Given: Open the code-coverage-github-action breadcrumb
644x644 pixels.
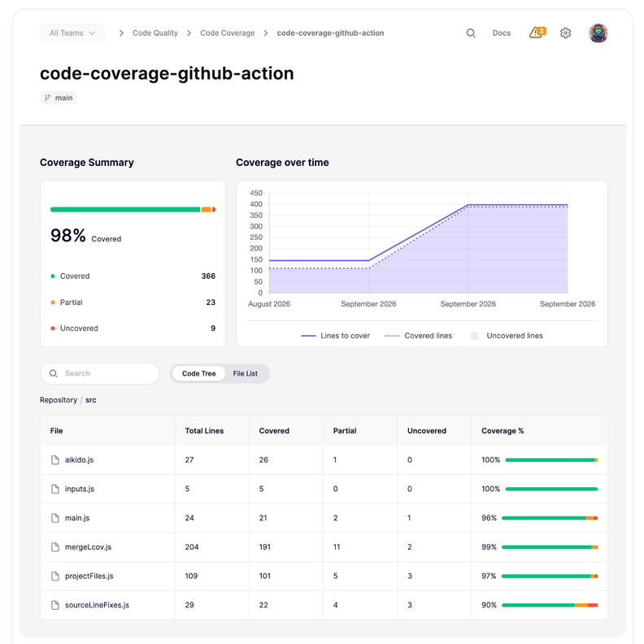Looking at the screenshot, I should point(331,33).
